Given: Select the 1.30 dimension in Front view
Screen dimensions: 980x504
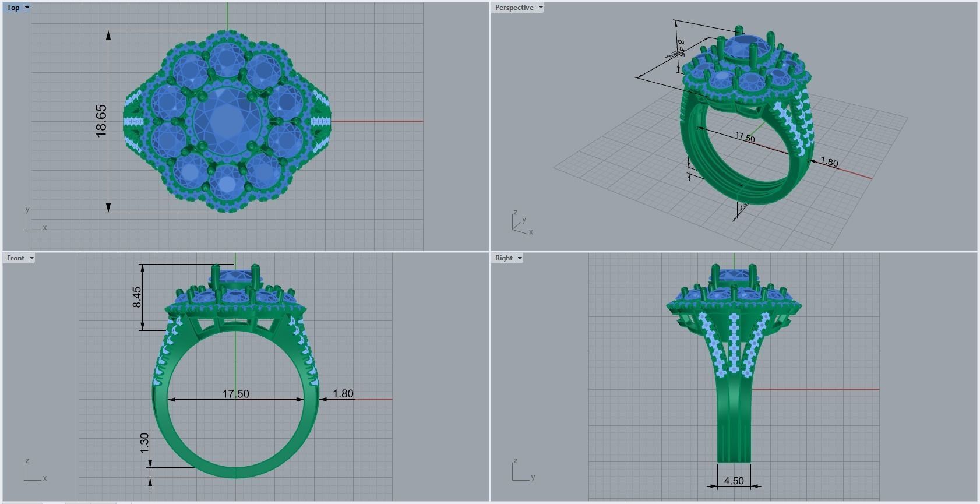Looking at the screenshot, I should tap(144, 443).
